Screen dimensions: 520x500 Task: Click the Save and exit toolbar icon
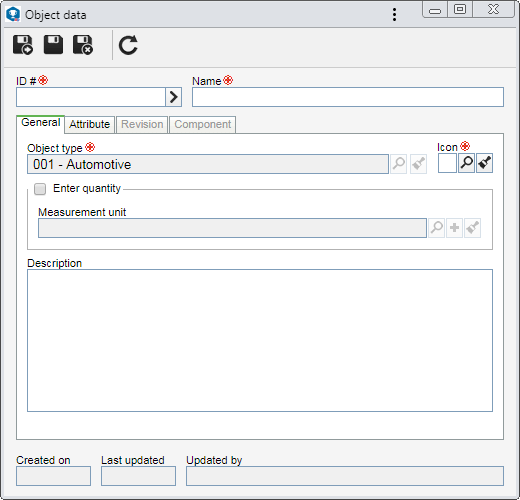point(83,45)
